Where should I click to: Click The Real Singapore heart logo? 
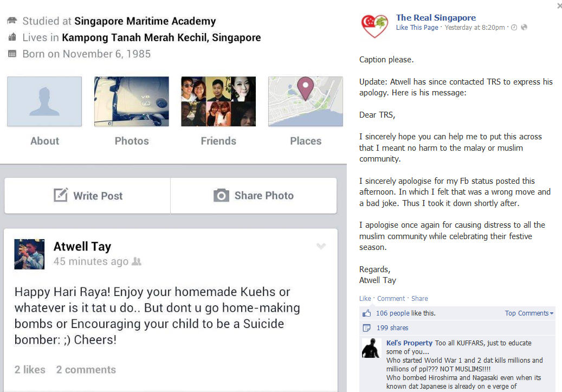coord(374,26)
